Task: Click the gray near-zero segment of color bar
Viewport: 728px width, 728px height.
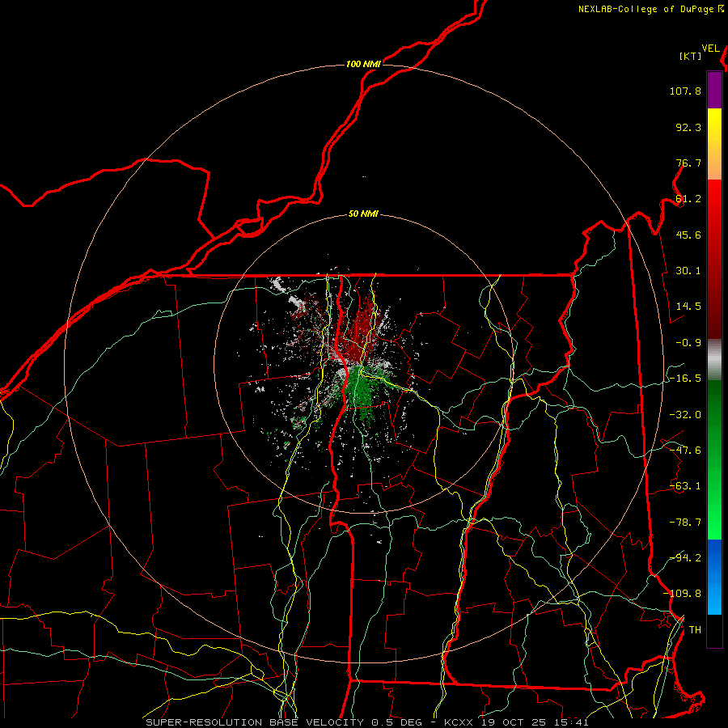Action: point(714,360)
